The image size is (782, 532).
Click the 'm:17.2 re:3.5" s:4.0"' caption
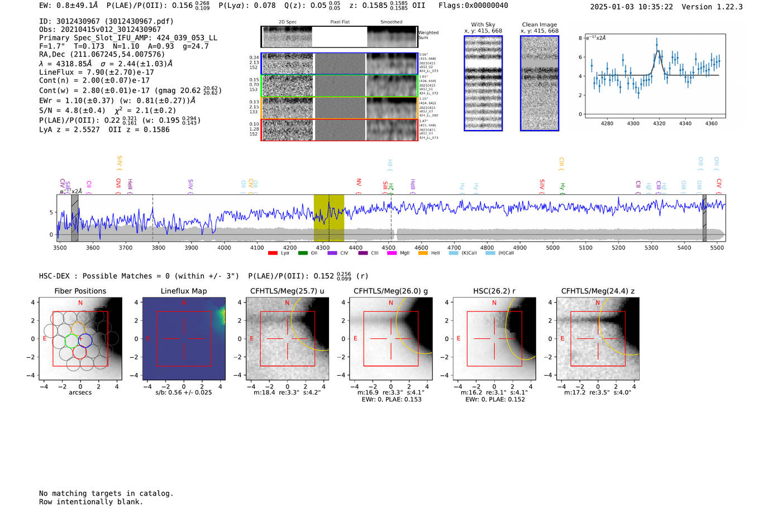(598, 392)
